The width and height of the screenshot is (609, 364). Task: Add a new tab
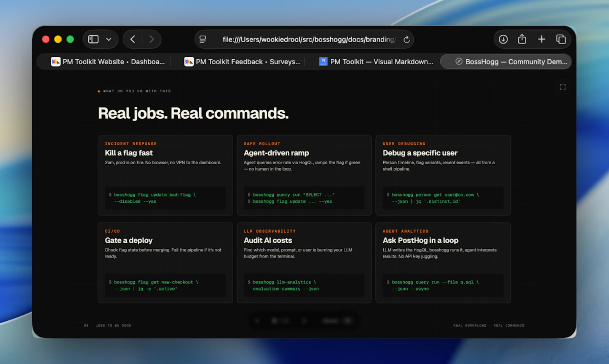pos(542,39)
